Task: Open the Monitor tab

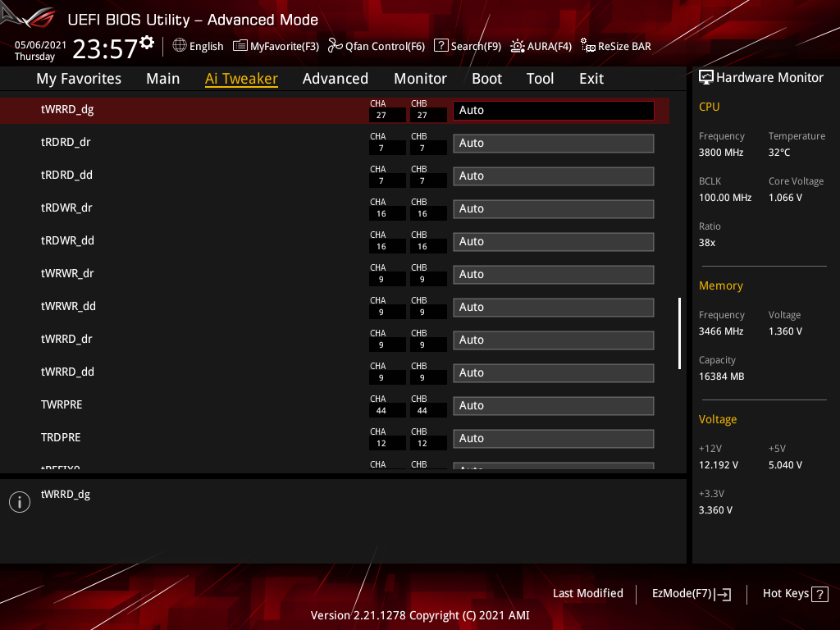Action: click(x=421, y=79)
